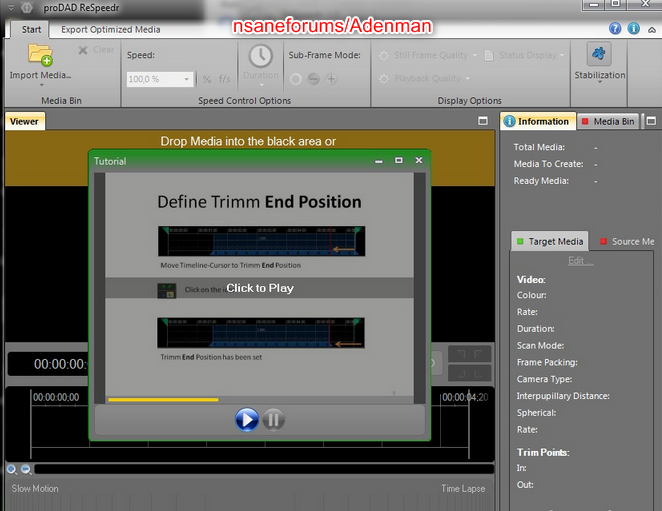
Task: Zoom out the timeline with magnifier minus
Action: tap(26, 469)
